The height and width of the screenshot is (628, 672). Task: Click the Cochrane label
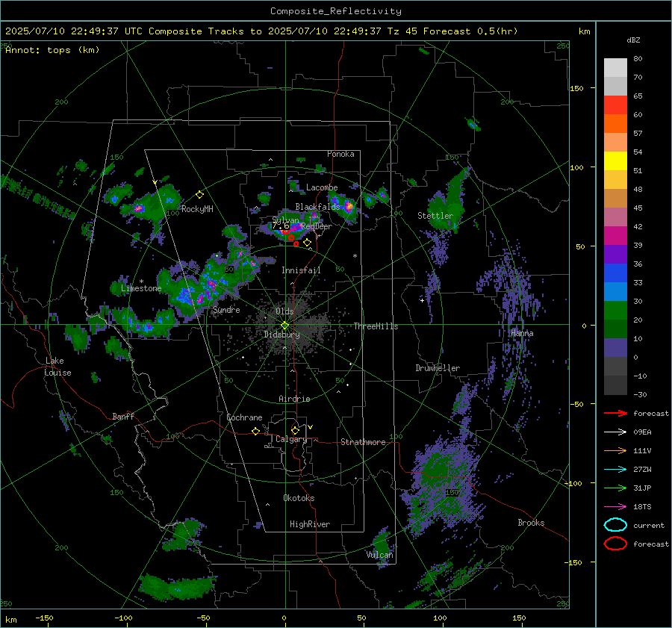click(x=244, y=417)
